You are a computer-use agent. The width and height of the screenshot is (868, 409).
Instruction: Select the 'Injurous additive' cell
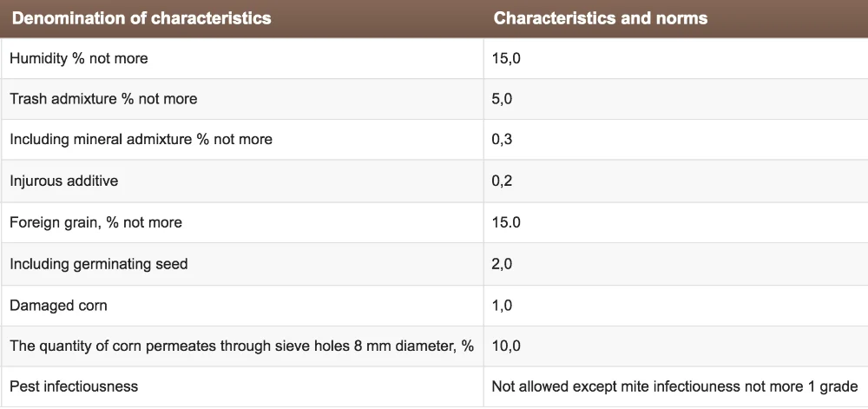63,181
